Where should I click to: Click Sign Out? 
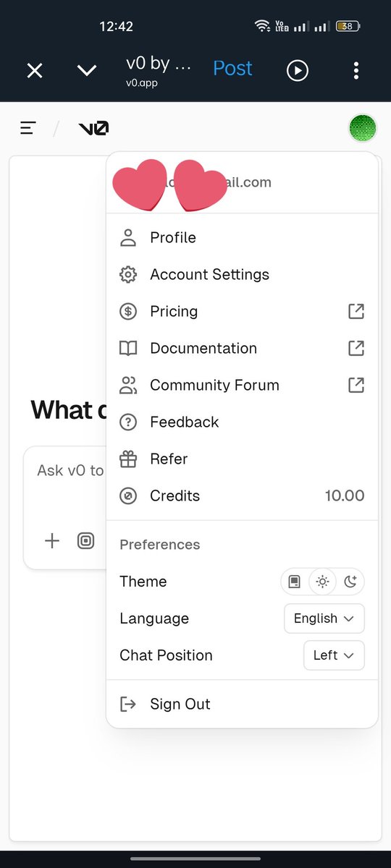(x=242, y=704)
